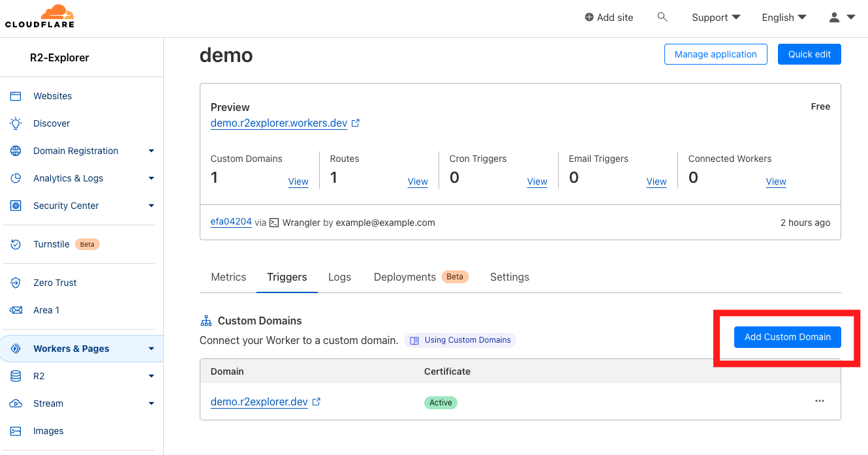
Task: Click the 2 hours ago timestamp
Action: click(805, 223)
